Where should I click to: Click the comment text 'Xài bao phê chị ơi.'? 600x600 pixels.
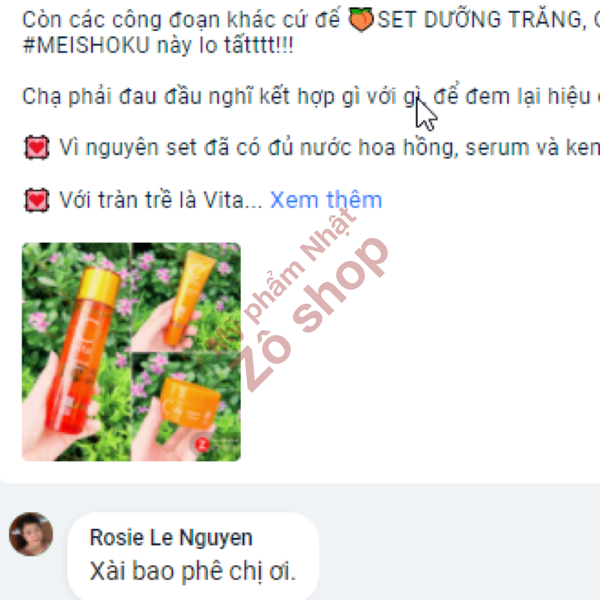click(x=193, y=571)
